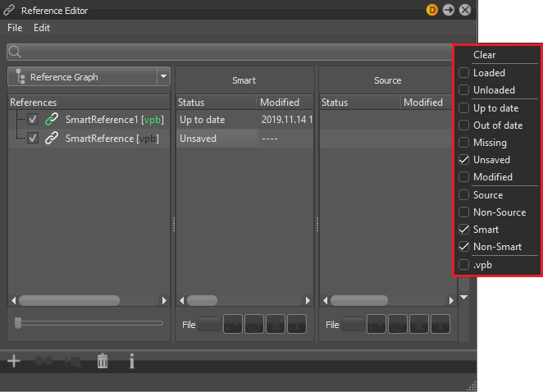Image resolution: width=543 pixels, height=392 pixels.
Task: Enable the Up to date filter
Action: point(463,108)
